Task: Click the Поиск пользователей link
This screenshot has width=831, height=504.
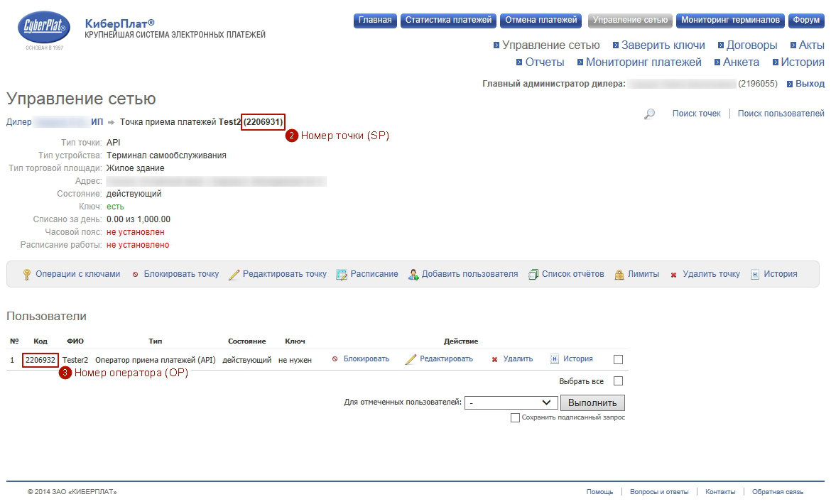Action: tap(781, 114)
